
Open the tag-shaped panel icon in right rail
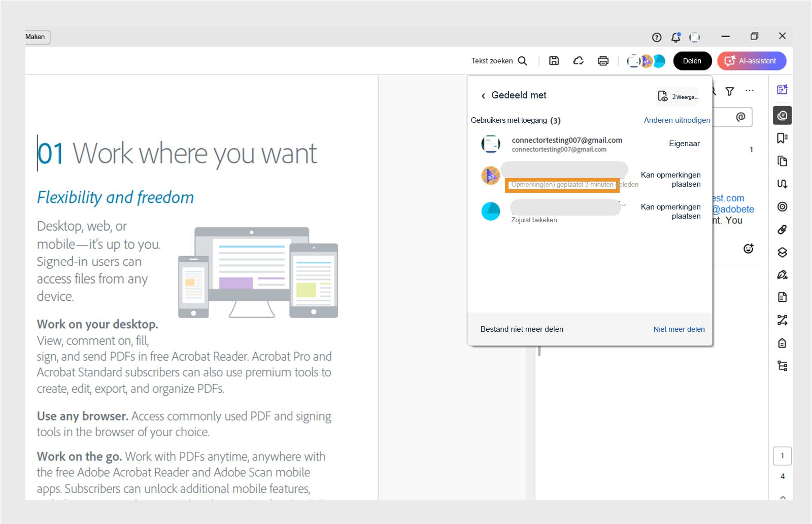tap(782, 343)
